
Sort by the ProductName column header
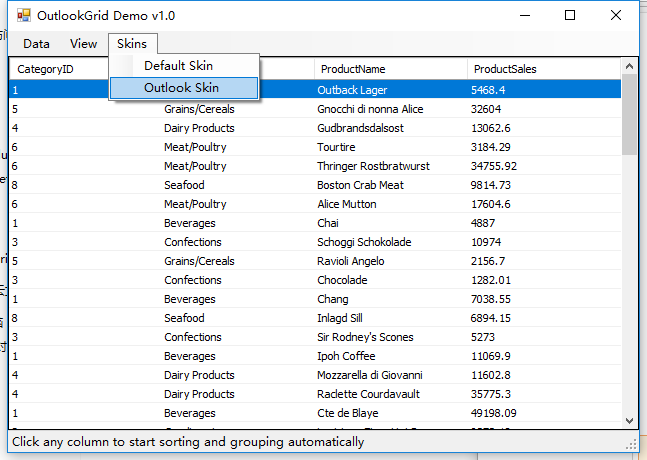(353, 69)
